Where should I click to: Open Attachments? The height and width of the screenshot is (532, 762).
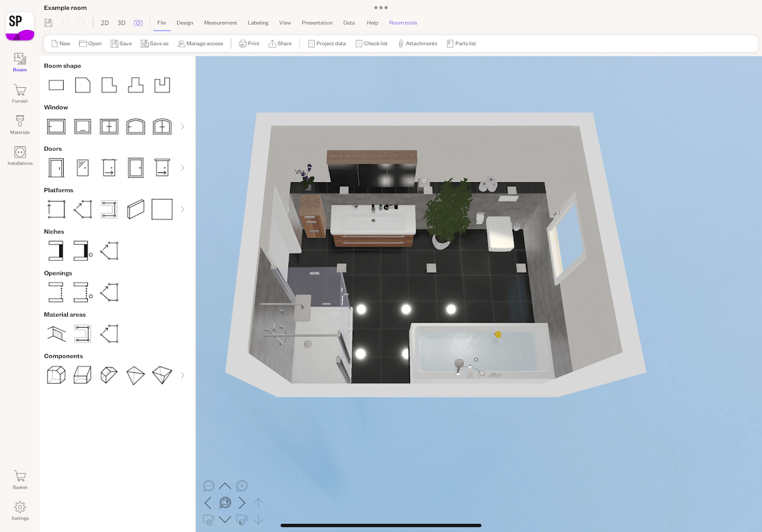pos(417,44)
